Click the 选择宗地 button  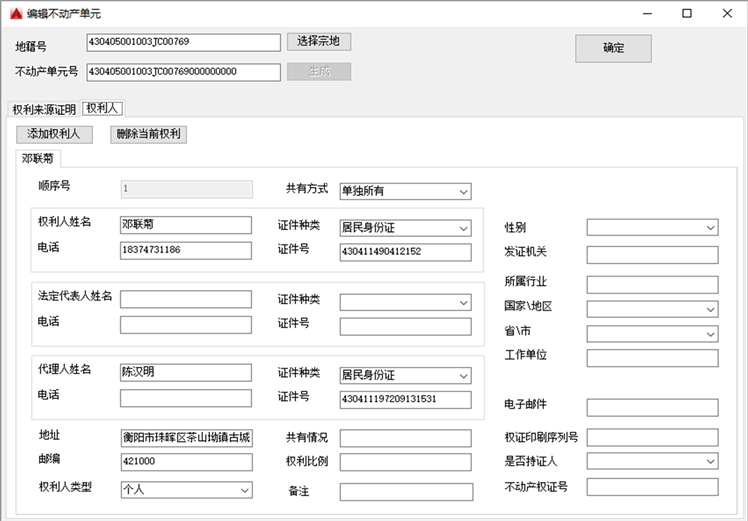(319, 42)
